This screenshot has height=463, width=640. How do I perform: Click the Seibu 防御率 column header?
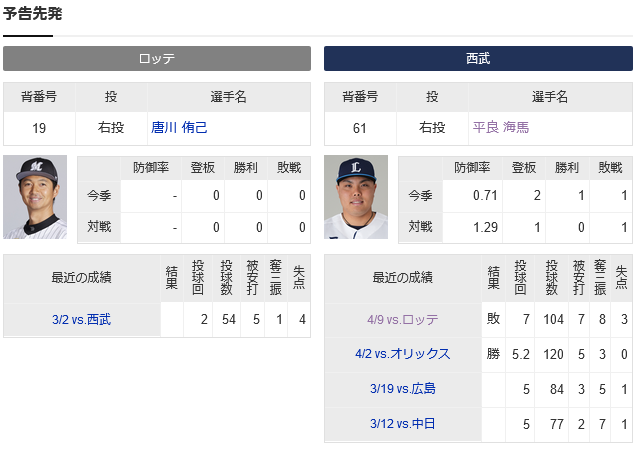pyautogui.click(x=472, y=168)
